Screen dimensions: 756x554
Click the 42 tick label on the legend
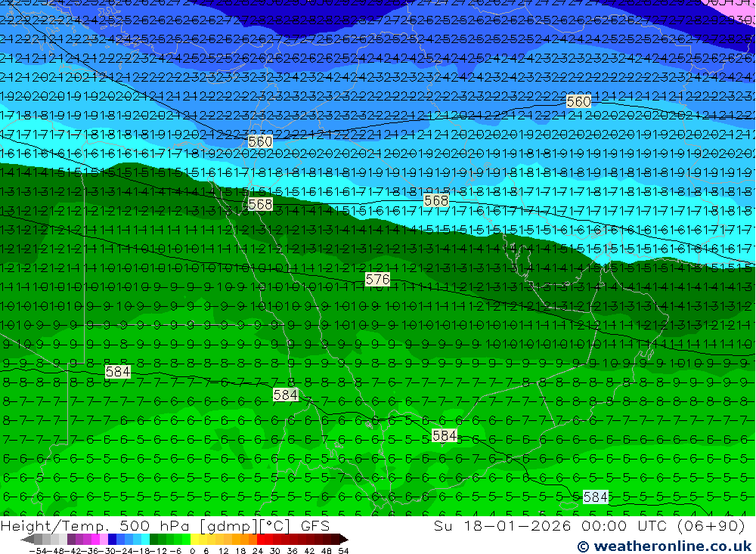(309, 551)
